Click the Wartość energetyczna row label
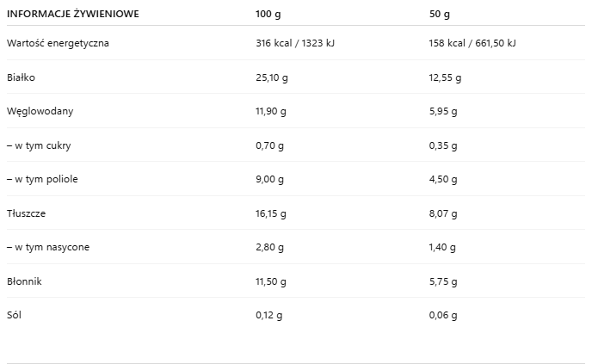This screenshot has height=364, width=592. click(58, 43)
